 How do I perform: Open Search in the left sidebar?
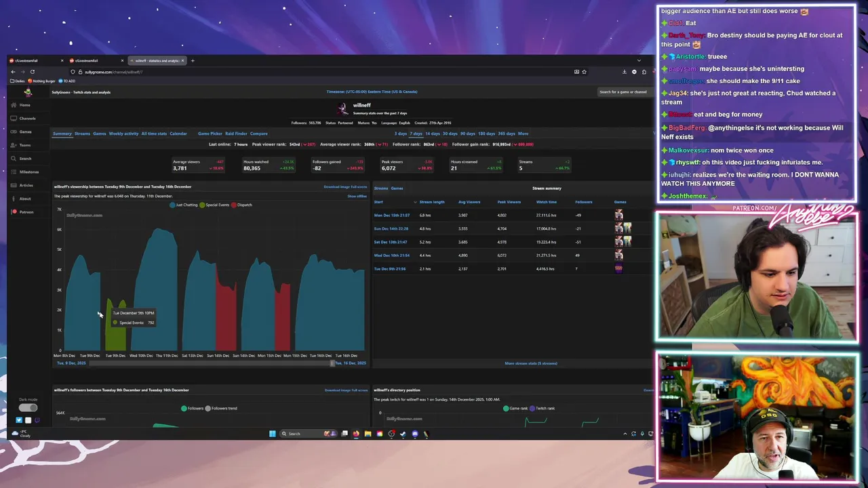21,159
